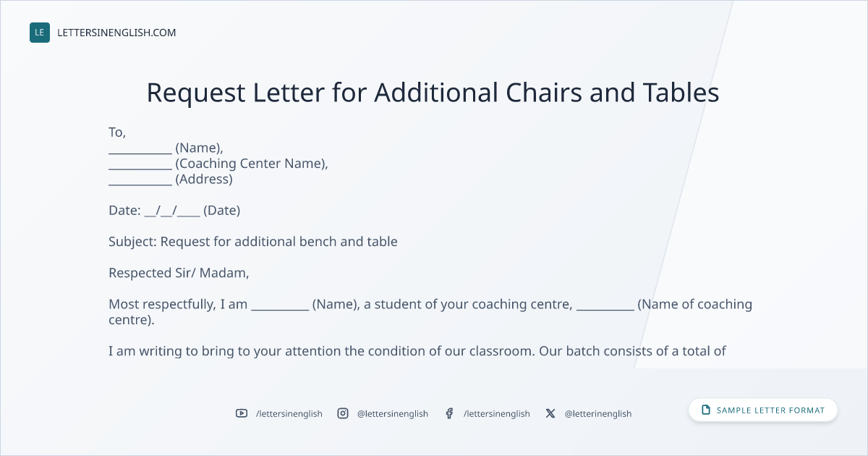Click the blank before (Coaching Center Name)

pos(140,164)
